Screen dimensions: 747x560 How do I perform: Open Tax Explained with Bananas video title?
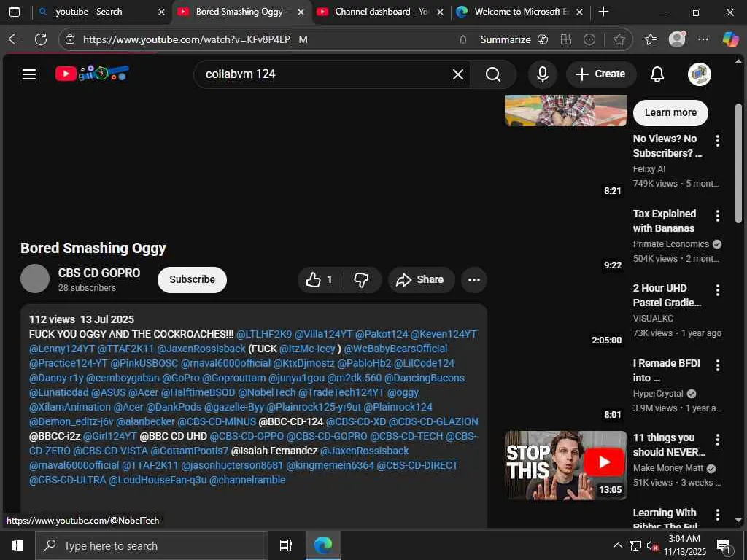coord(664,221)
